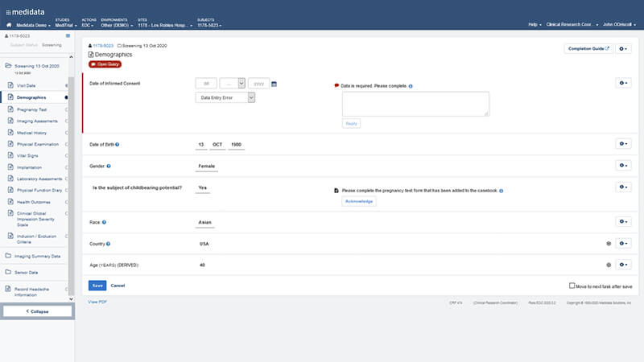Open calendar picker for Date of Informed Consent
The width and height of the screenshot is (644, 362).
tap(275, 84)
